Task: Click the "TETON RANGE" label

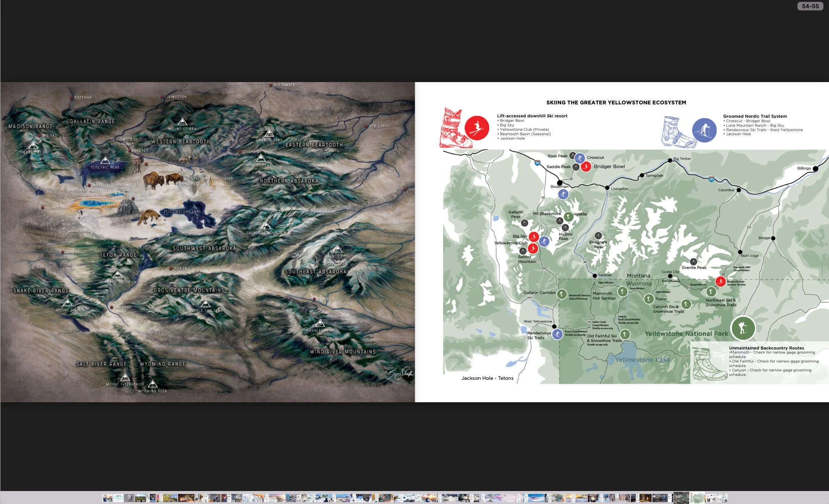Action: tap(118, 255)
